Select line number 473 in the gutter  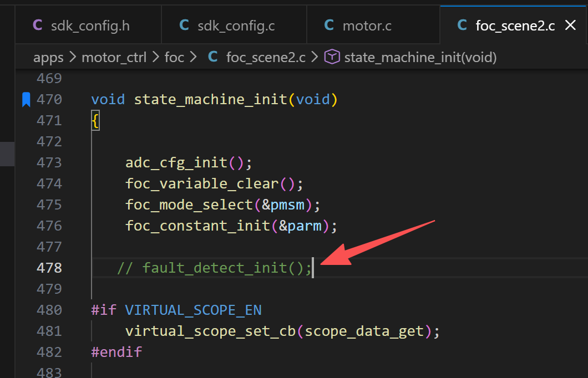49,162
